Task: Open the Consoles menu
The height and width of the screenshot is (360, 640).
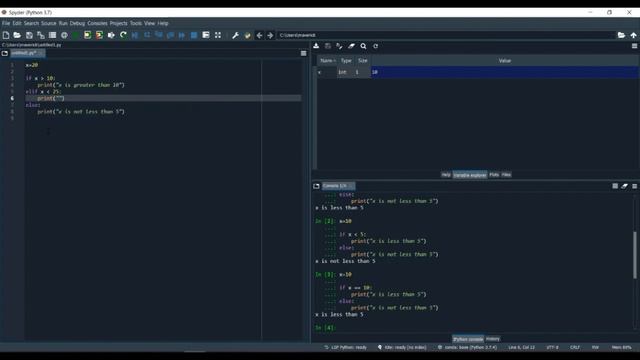Action: pos(97,23)
